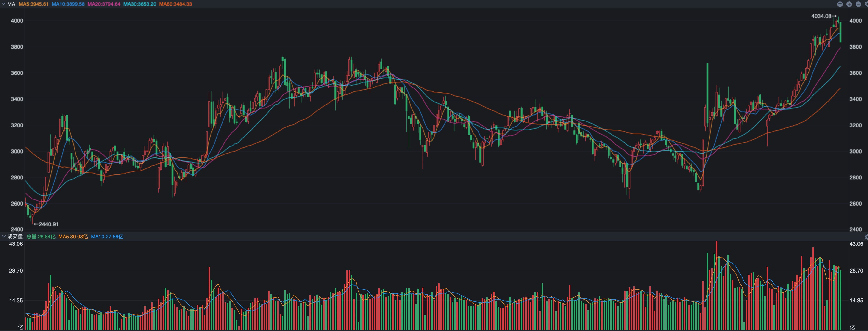Open the 成交量 volume panel settings gear

click(867, 237)
